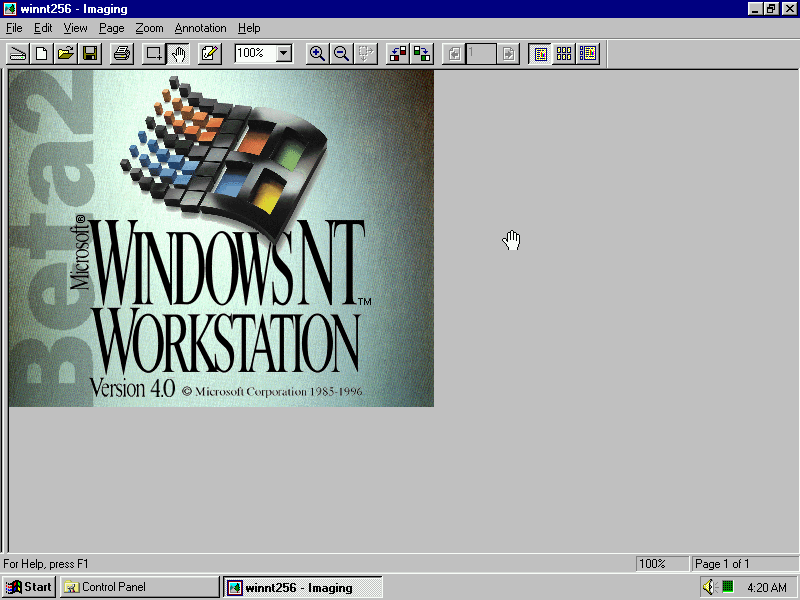This screenshot has width=800, height=600.
Task: Click the volume speaker tray icon
Action: tap(708, 587)
